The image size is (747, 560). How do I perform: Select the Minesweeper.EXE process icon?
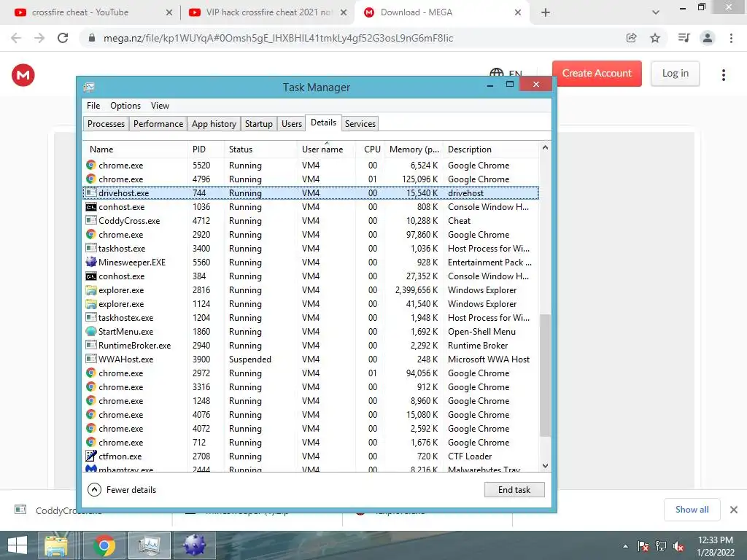pyautogui.click(x=91, y=262)
